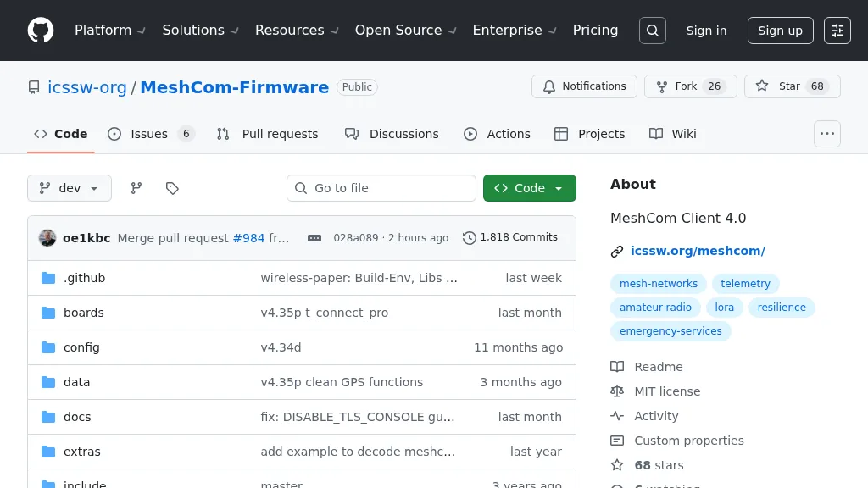This screenshot has width=868, height=488.
Task: Go to the GitHub homepage logo
Action: [x=41, y=30]
